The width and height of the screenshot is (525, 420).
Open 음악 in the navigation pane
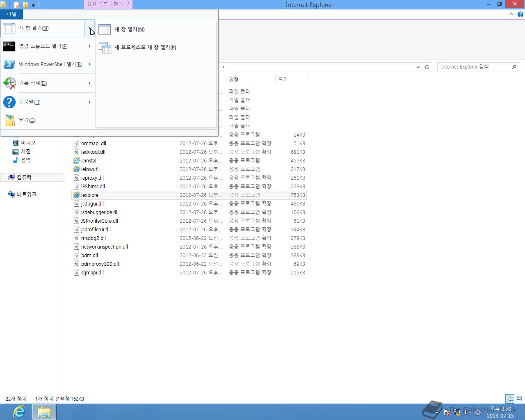[26, 160]
